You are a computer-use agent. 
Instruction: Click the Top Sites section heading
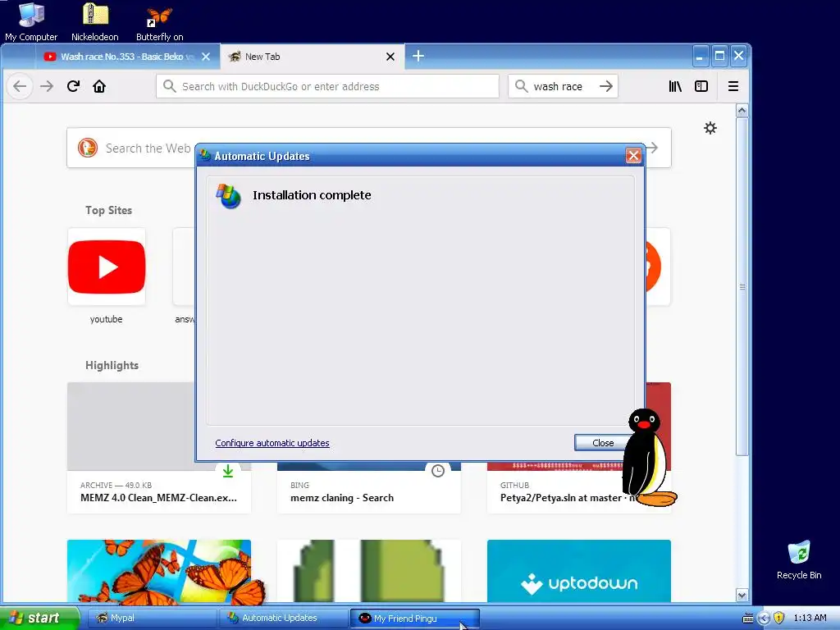click(x=109, y=211)
